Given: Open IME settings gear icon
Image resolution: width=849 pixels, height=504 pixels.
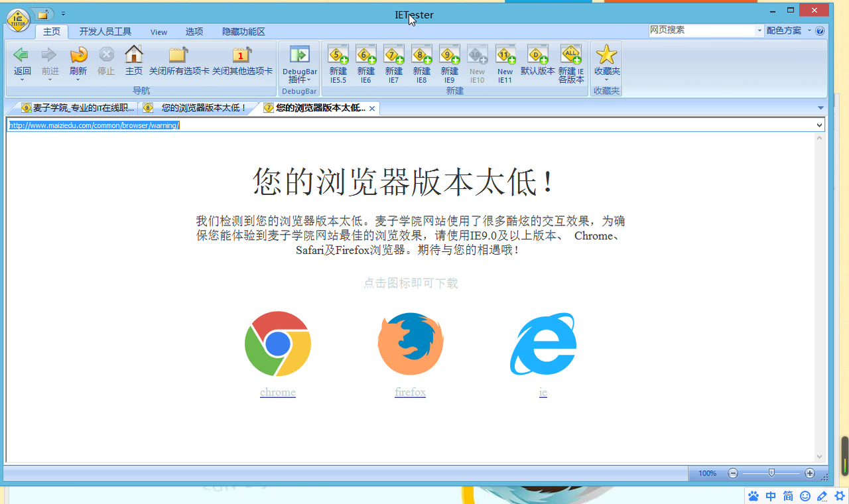Looking at the screenshot, I should click(x=840, y=496).
